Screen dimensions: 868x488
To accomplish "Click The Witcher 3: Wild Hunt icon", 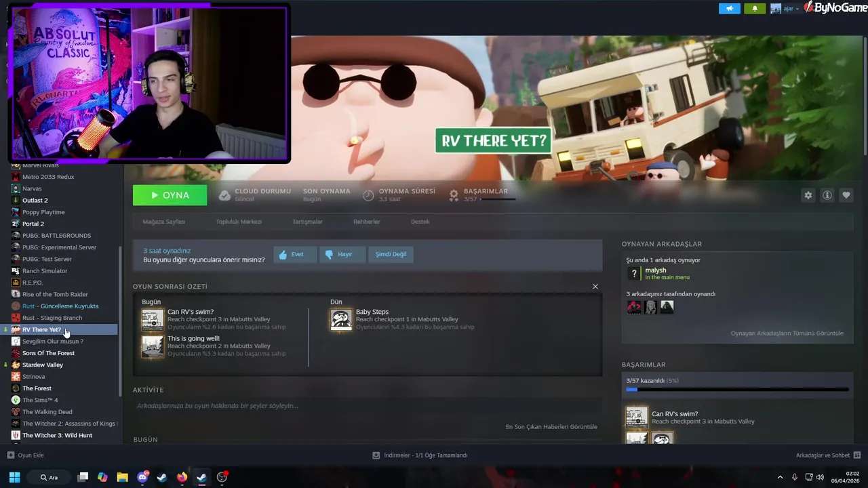I will tap(16, 435).
